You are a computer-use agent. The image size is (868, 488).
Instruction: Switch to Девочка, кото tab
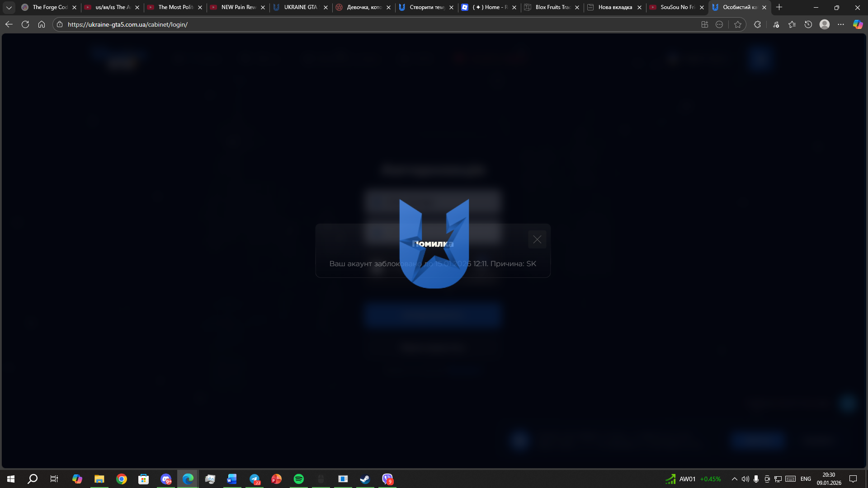364,7
